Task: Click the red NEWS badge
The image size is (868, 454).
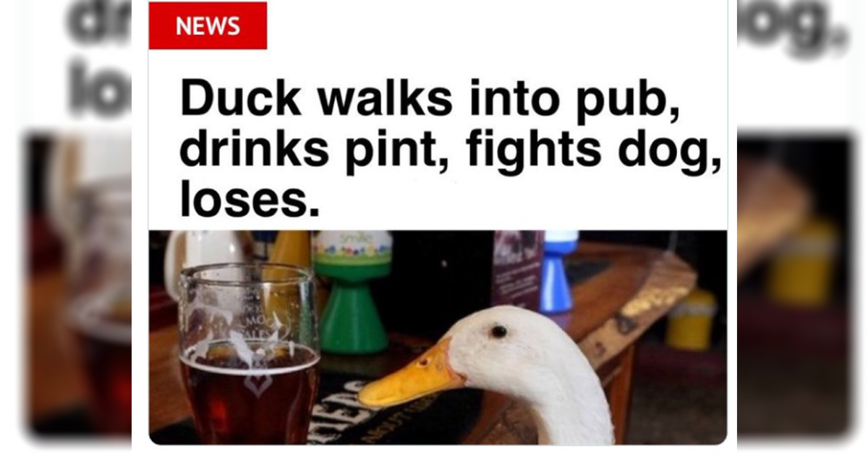Action: pos(208,26)
